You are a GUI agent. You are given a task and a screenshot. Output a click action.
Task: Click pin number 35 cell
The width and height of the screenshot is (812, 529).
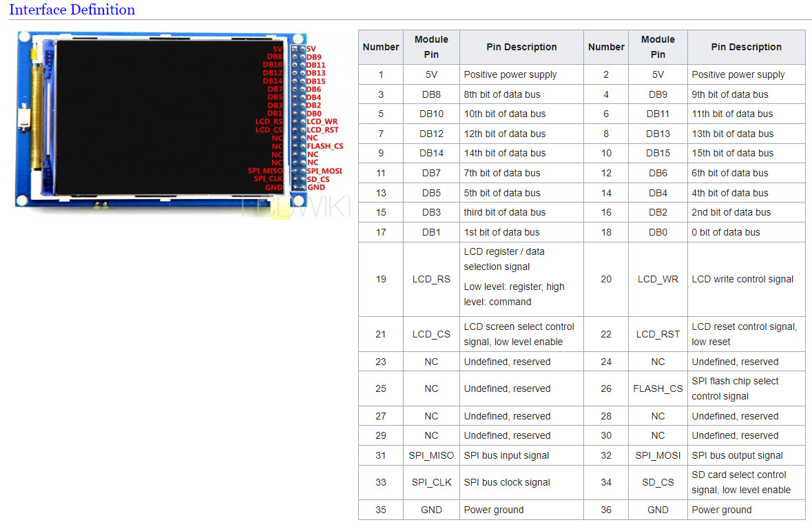pos(381,510)
